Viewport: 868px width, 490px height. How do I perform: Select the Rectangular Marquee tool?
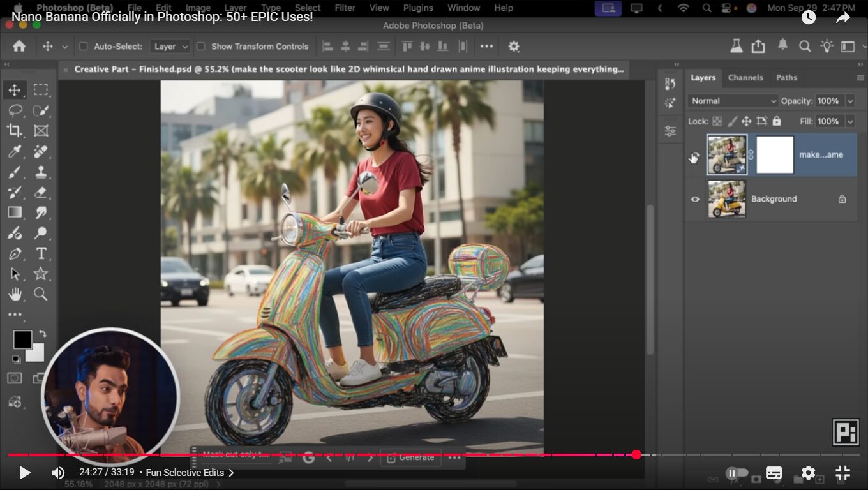(41, 90)
